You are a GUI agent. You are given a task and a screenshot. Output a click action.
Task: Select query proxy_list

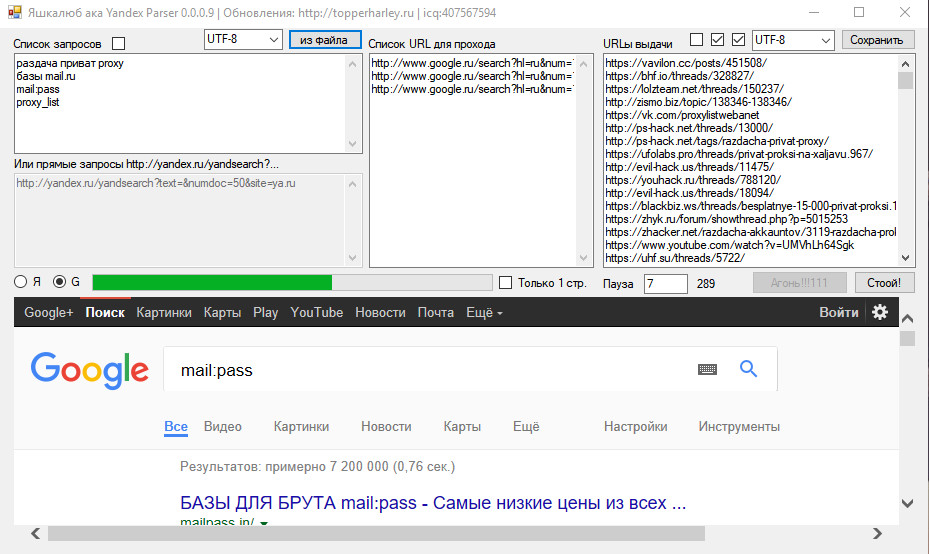(38, 102)
